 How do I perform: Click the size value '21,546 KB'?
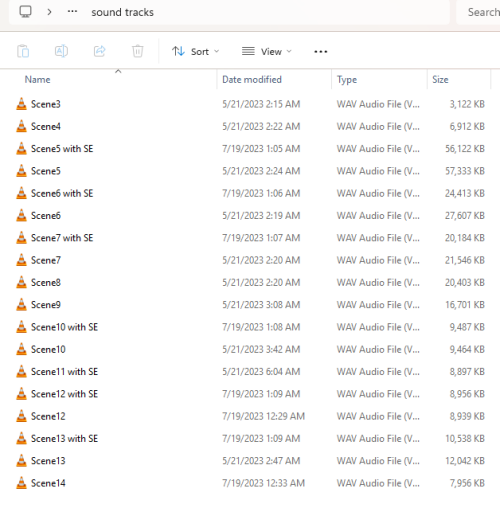click(x=465, y=260)
